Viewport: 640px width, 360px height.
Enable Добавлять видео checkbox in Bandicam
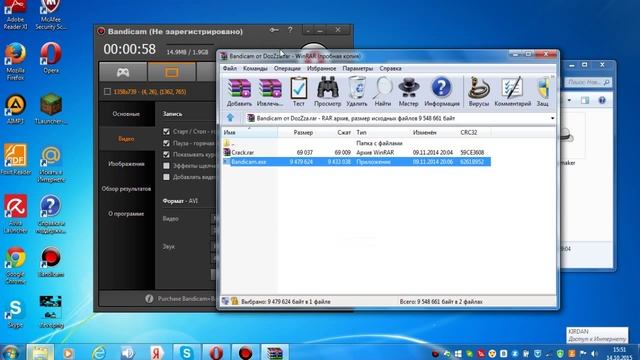point(166,177)
